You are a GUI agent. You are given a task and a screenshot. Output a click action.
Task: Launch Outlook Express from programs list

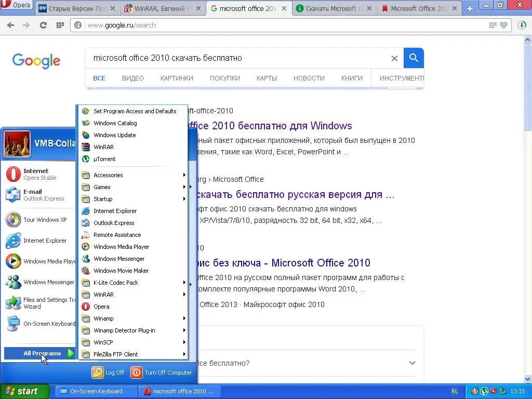click(133, 223)
